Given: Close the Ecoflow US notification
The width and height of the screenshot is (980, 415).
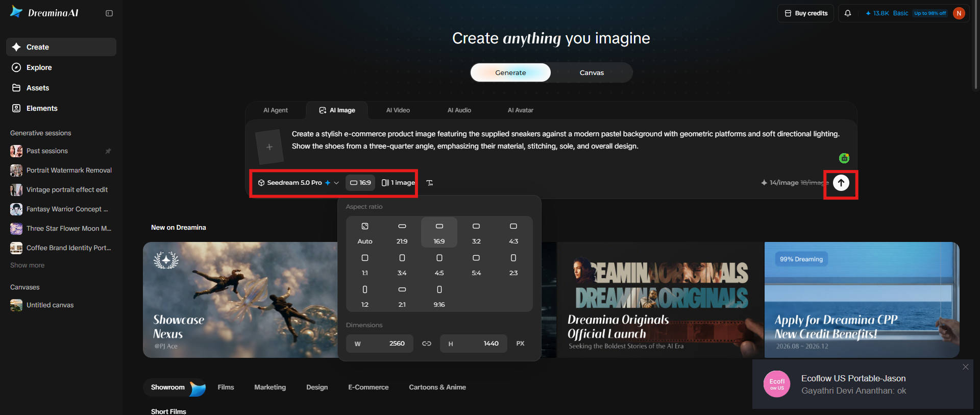Looking at the screenshot, I should click(966, 367).
